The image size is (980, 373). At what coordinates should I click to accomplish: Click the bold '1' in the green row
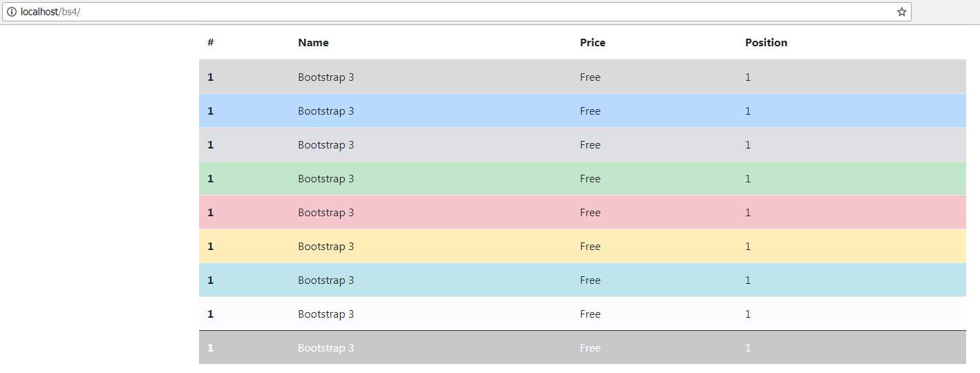coord(210,179)
